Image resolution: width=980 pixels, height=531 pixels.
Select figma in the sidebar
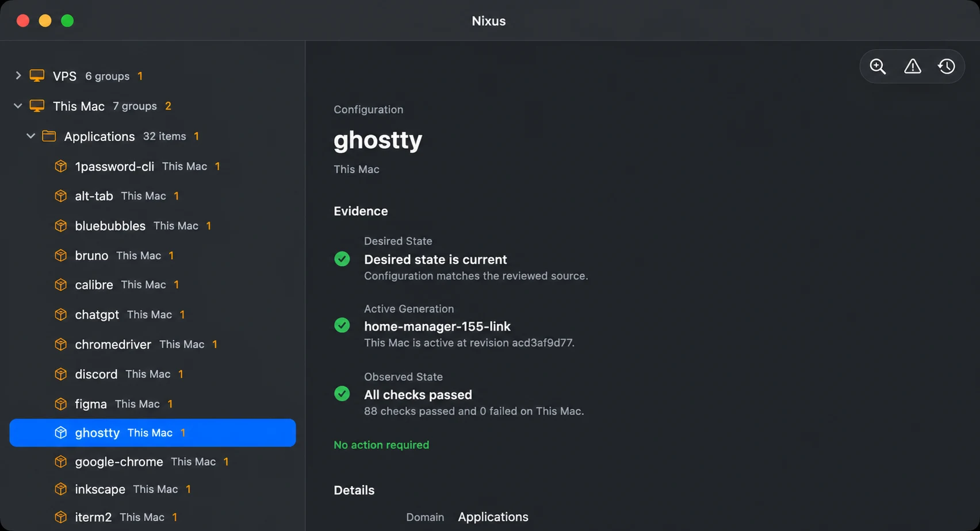pyautogui.click(x=152, y=404)
